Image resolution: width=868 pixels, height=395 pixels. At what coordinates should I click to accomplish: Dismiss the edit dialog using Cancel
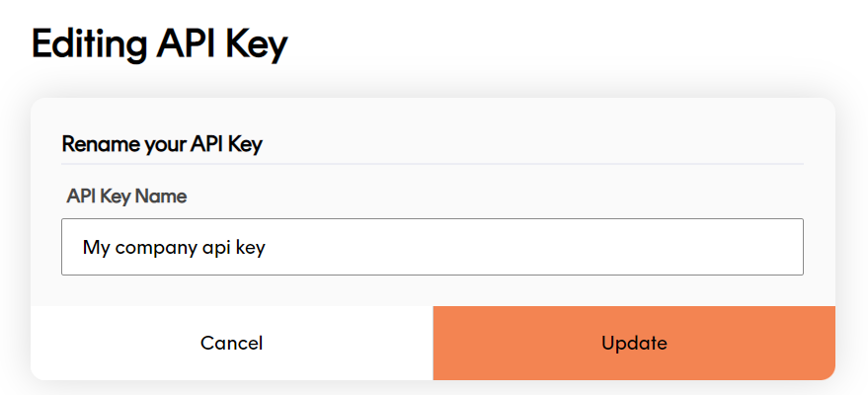pyautogui.click(x=231, y=344)
